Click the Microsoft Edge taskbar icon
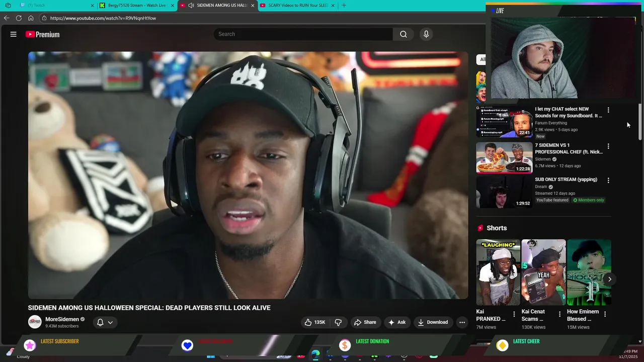Viewport: 644px width, 362px height. pyautogui.click(x=315, y=355)
